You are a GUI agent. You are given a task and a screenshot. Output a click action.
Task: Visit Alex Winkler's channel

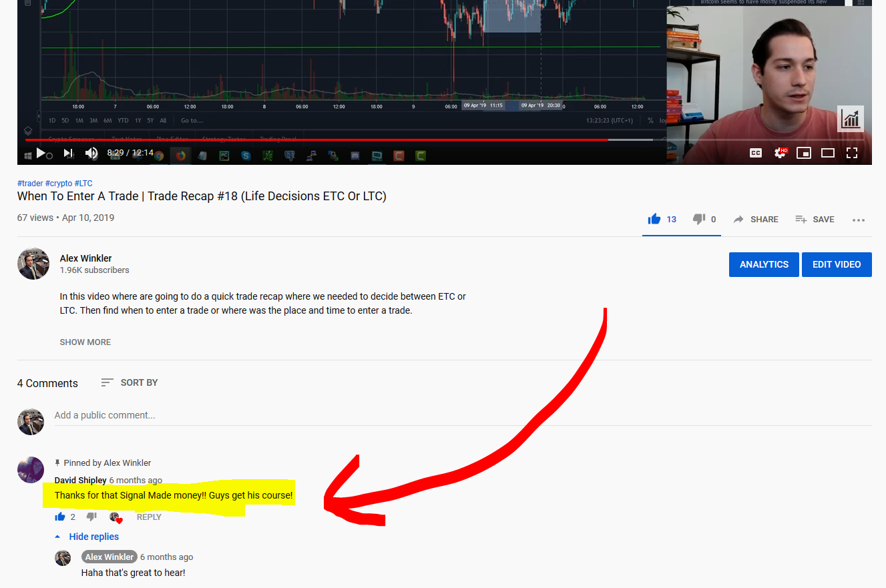point(85,258)
